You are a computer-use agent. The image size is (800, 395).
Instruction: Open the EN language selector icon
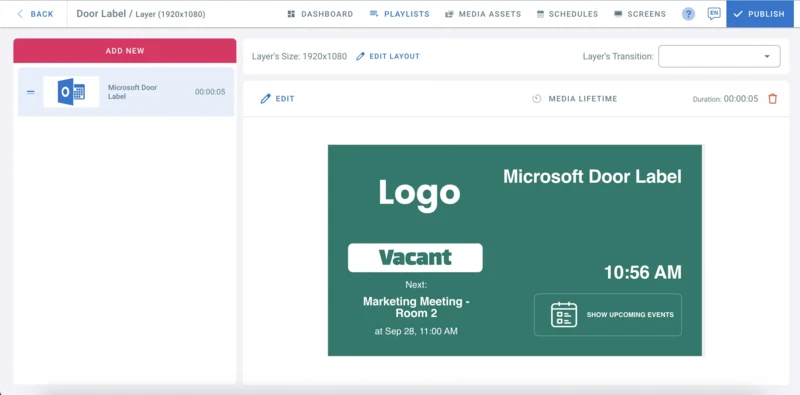[714, 14]
